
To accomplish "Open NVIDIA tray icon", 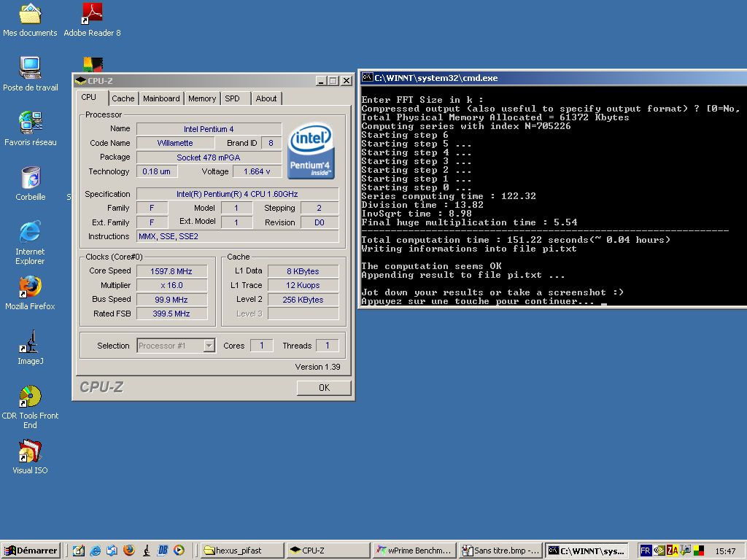I will pos(659,551).
